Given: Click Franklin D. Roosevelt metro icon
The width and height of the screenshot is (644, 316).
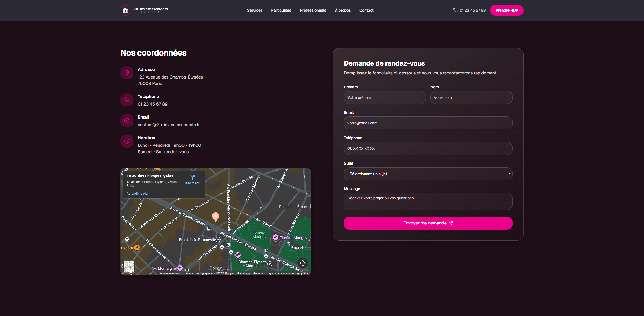Looking at the screenshot, I should 218,240.
